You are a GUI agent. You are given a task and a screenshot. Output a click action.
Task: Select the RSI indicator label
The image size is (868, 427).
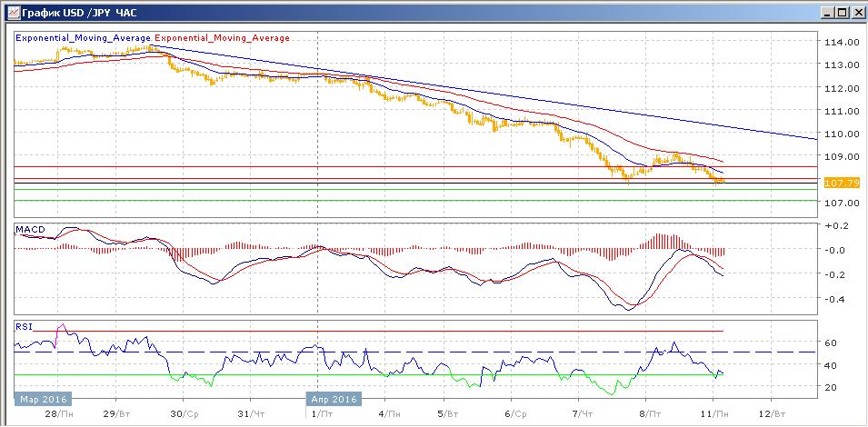pos(24,325)
